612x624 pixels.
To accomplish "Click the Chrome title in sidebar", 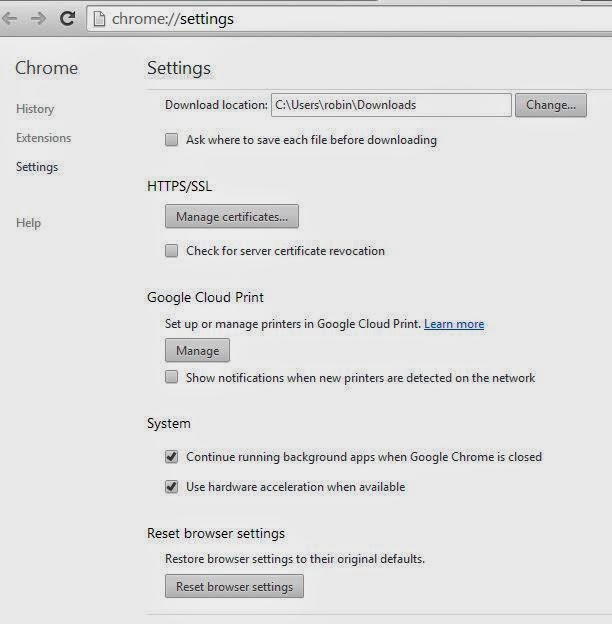I will [x=47, y=68].
